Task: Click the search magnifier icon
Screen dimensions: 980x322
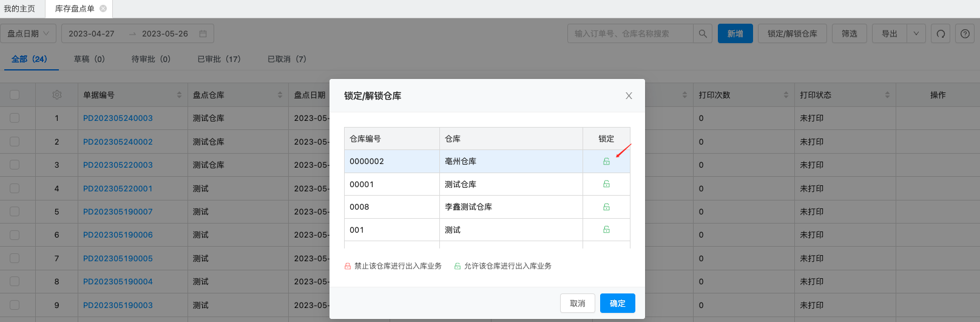Action: click(x=703, y=33)
